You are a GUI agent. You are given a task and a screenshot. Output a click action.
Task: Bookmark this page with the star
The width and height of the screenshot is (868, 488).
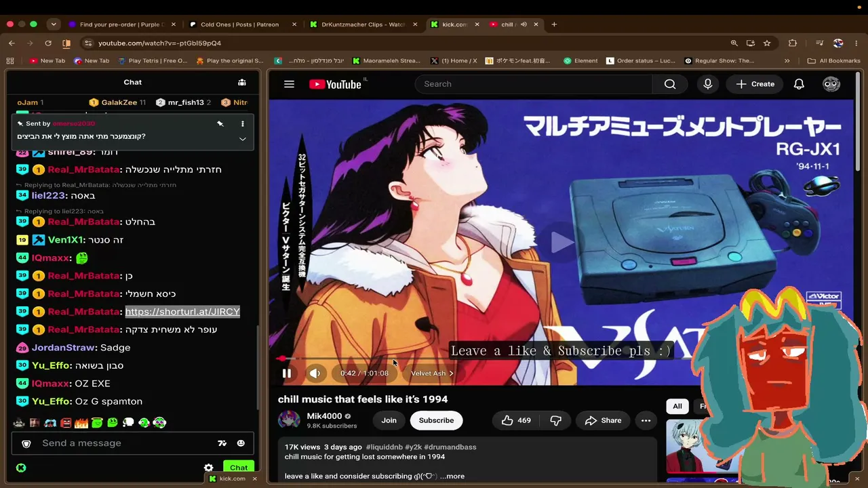[767, 43]
